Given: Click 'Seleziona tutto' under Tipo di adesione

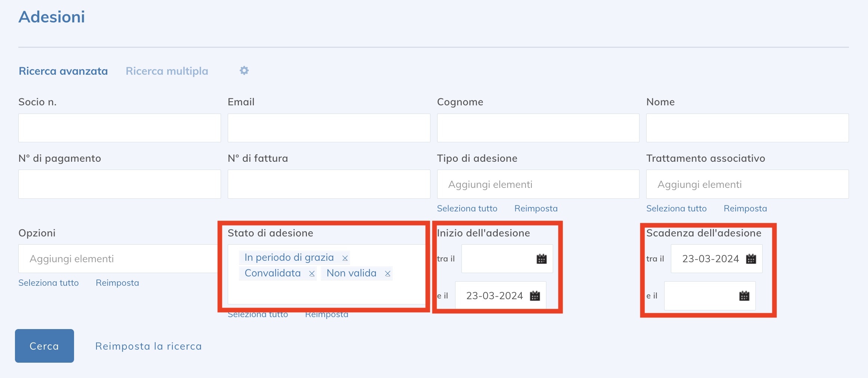Looking at the screenshot, I should (467, 208).
